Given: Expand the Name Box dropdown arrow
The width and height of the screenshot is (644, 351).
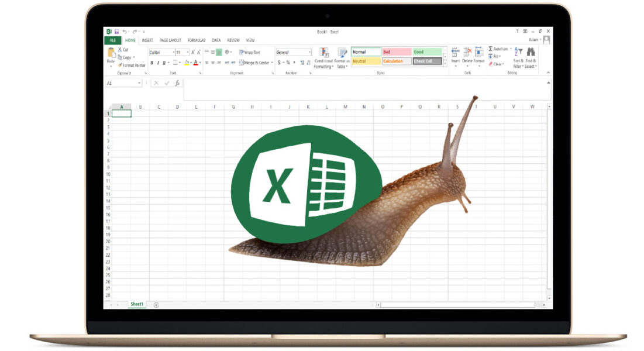Looking at the screenshot, I should (139, 83).
